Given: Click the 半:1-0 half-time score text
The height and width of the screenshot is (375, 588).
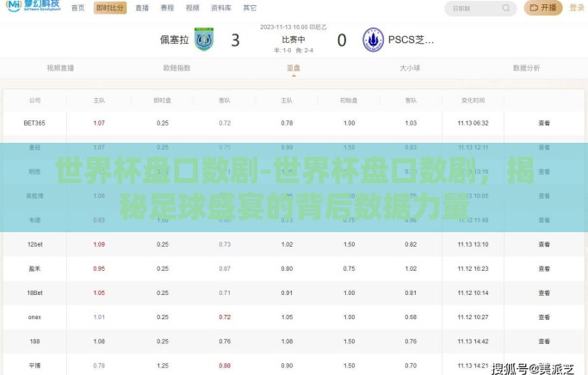Looking at the screenshot, I should (282, 50).
